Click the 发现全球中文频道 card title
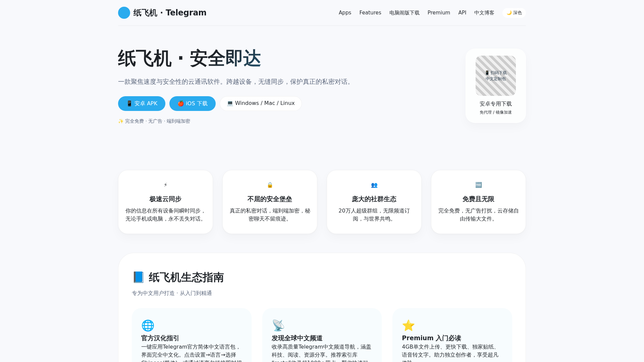The image size is (644, 362). coord(297,338)
